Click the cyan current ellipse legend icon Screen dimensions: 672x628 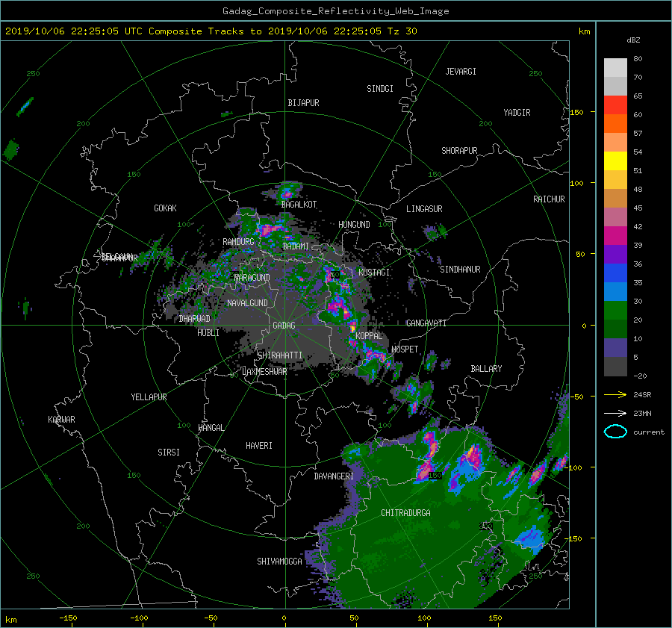(615, 432)
